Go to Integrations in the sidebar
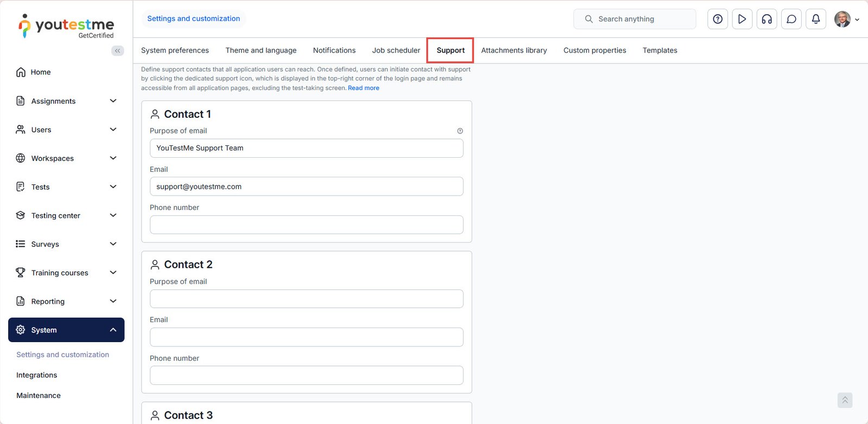Image resolution: width=868 pixels, height=424 pixels. click(36, 375)
